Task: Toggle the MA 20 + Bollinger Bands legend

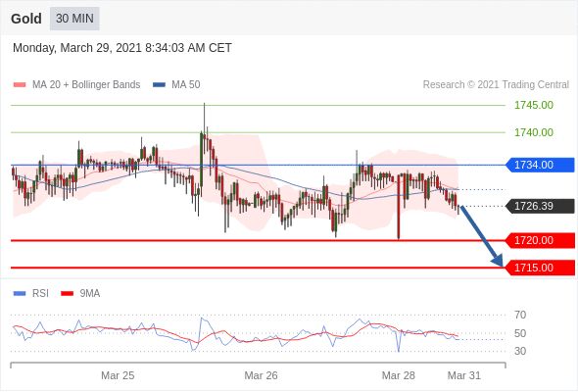Action: 76,85
